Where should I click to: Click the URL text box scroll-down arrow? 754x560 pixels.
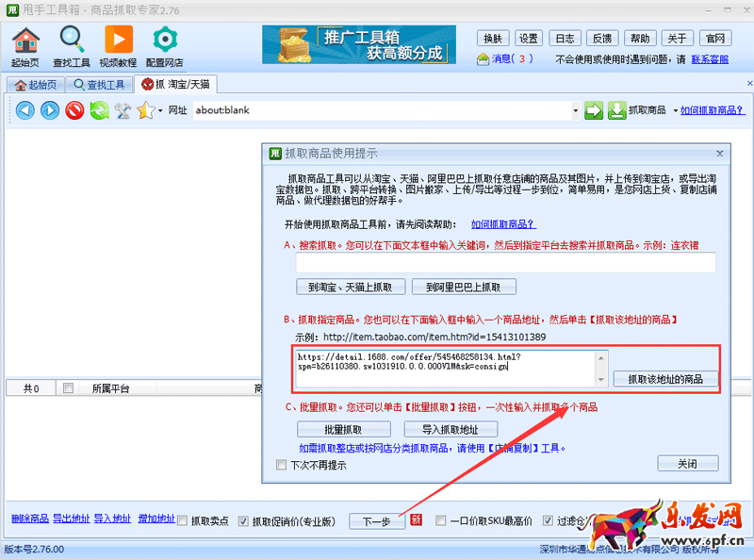coord(601,380)
